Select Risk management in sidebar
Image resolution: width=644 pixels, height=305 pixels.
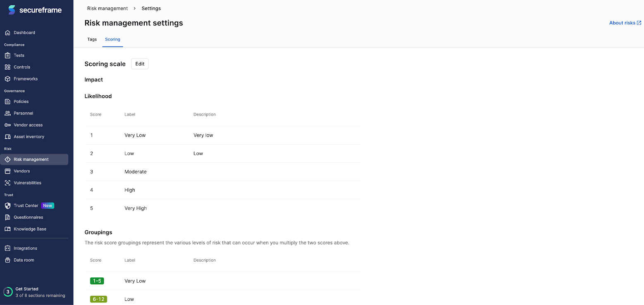(x=34, y=159)
